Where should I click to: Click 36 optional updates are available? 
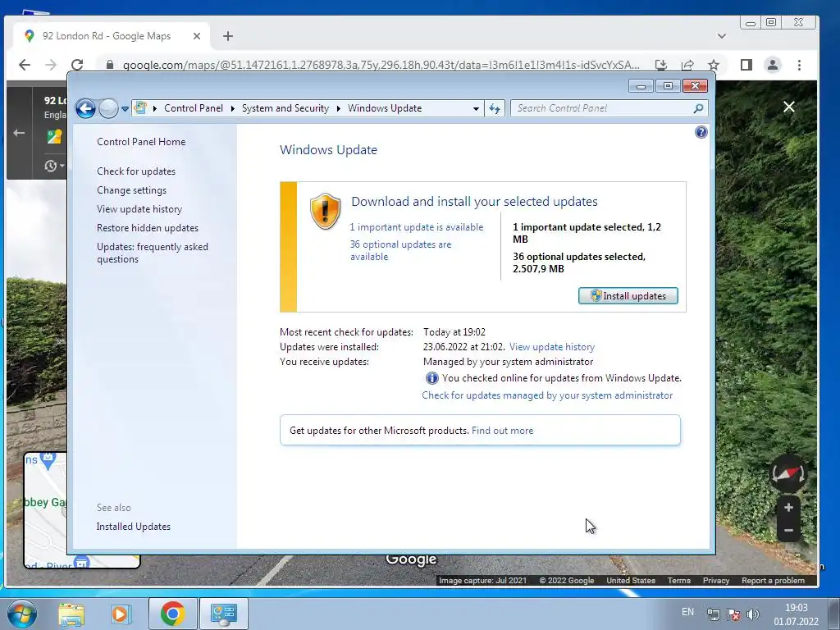(x=400, y=250)
